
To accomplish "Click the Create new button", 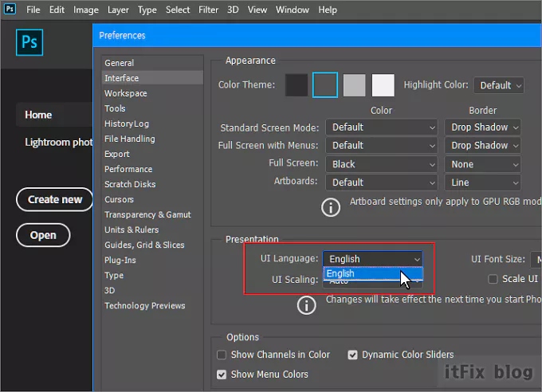I will [x=55, y=199].
